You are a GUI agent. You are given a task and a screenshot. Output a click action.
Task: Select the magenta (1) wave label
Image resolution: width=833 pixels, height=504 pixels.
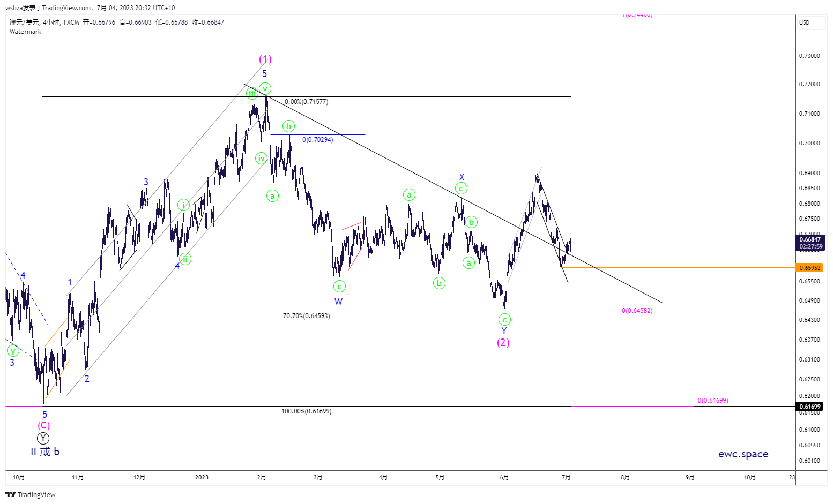coord(265,59)
